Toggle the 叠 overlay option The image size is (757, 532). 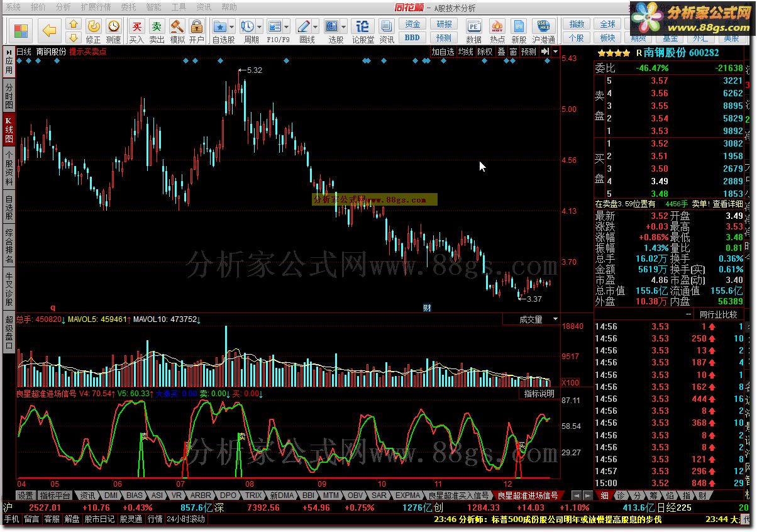coord(502,52)
